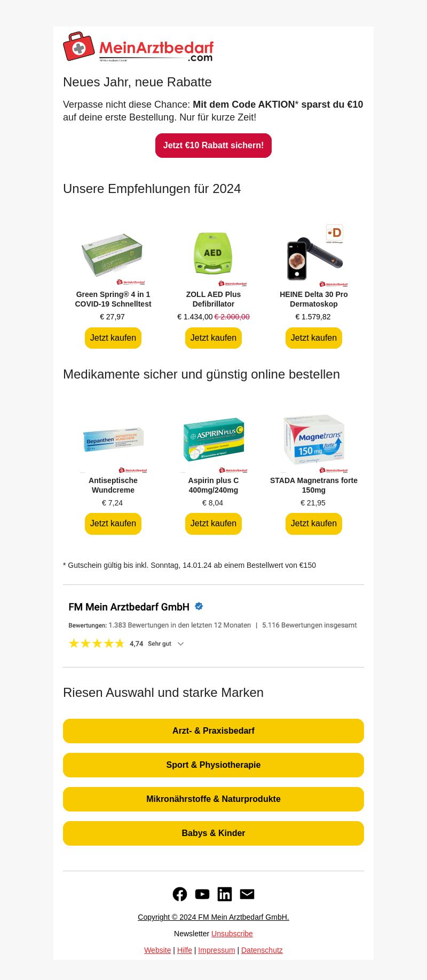Buy the HEINE Delta 30 Pro Dermatoskop

314,338
